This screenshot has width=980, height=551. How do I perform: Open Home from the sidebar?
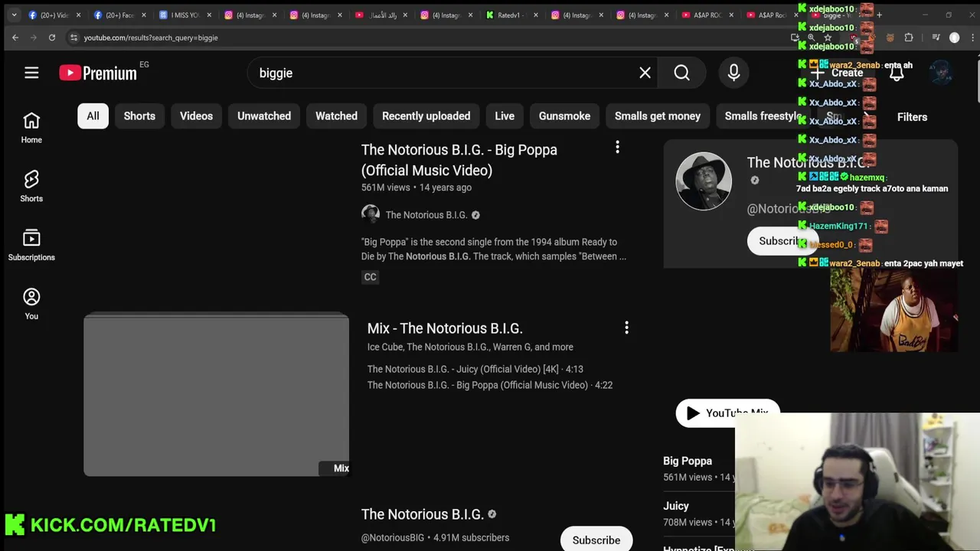click(x=31, y=128)
